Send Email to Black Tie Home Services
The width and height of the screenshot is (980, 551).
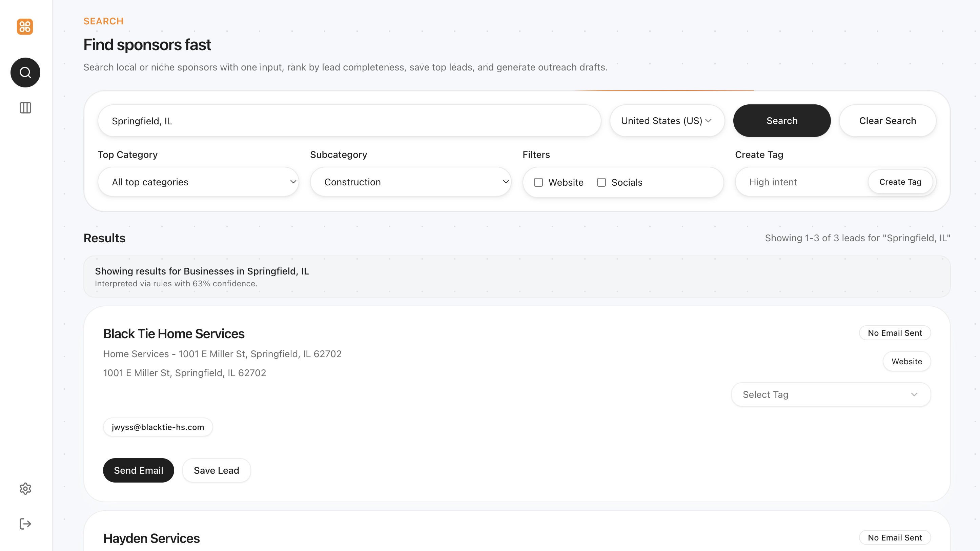point(139,470)
